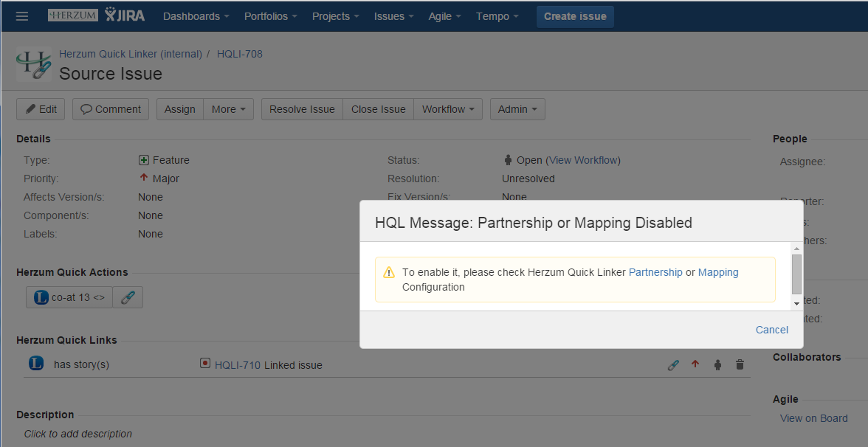Open the Tempo menu
The height and width of the screenshot is (447, 868).
(497, 16)
